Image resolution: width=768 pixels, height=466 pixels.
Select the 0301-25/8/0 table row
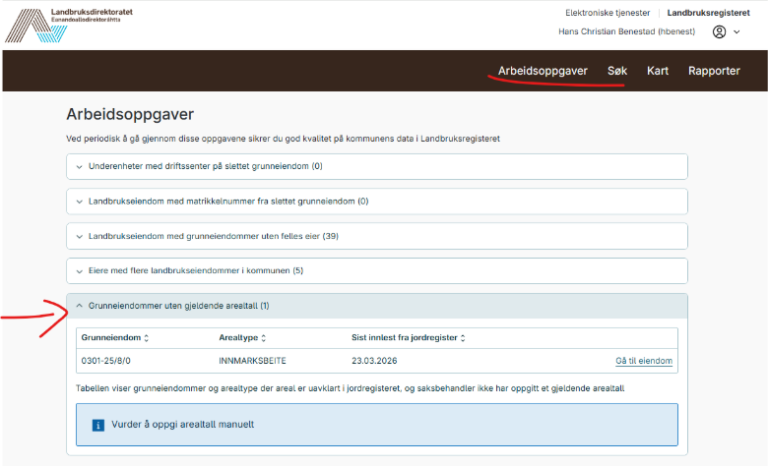point(377,361)
